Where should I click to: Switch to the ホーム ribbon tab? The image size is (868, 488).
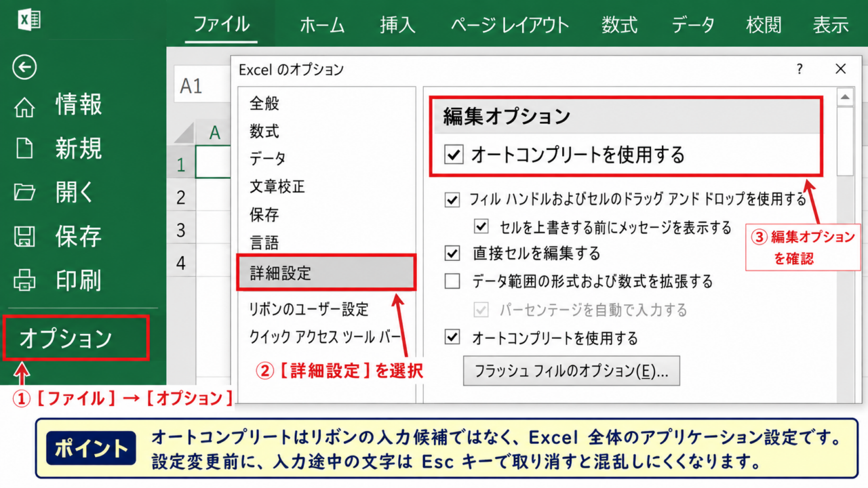(322, 25)
